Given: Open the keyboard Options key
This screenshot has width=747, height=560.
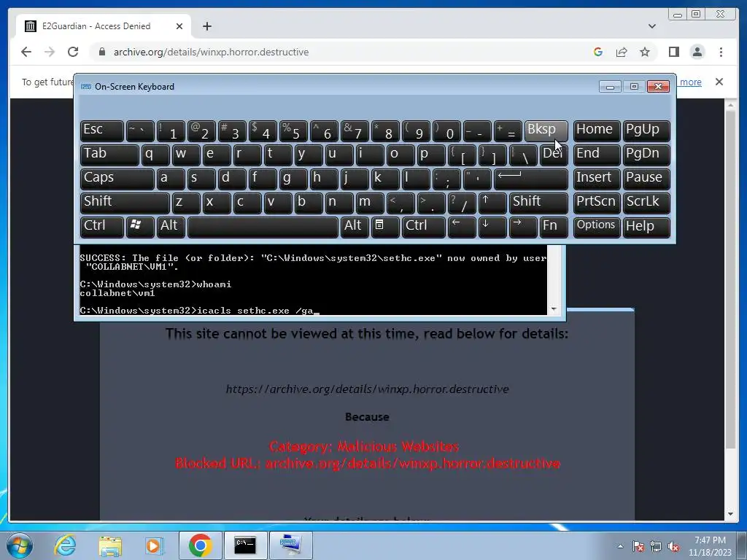Looking at the screenshot, I should pos(597,226).
